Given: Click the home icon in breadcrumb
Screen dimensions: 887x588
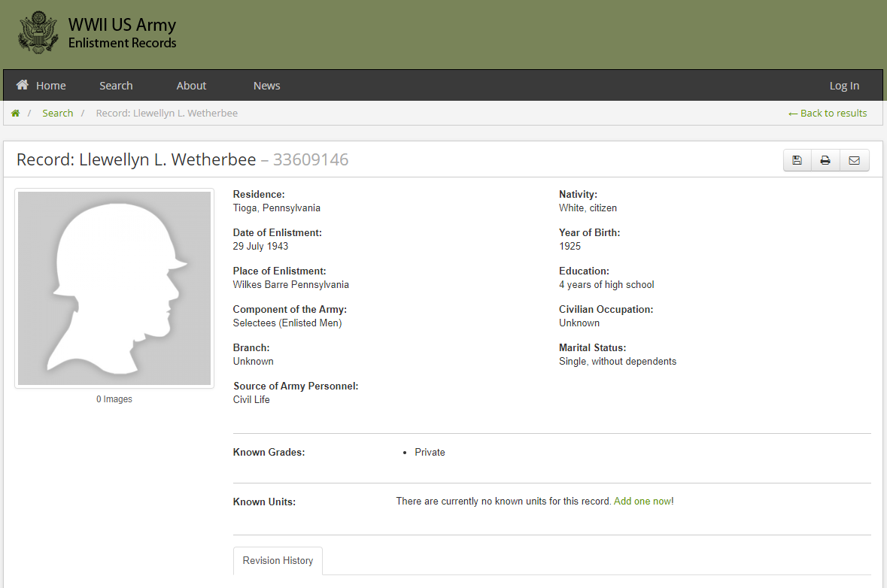Looking at the screenshot, I should 15,113.
